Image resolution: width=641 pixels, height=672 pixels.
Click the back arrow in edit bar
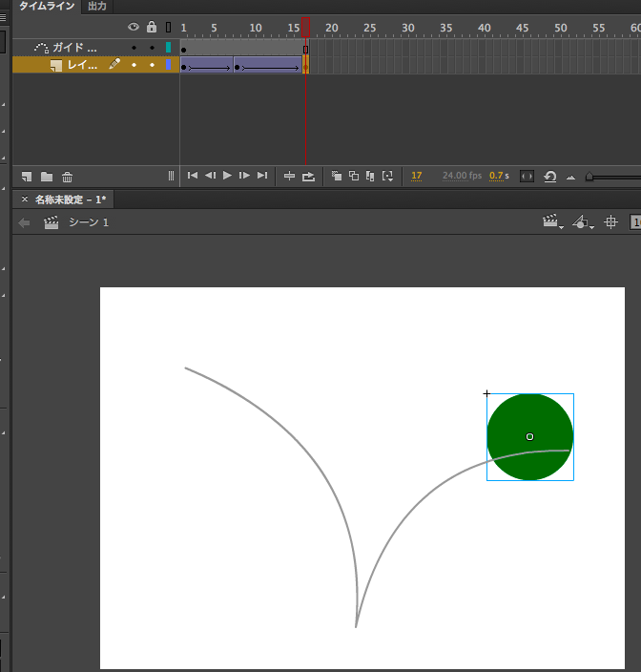pos(25,222)
